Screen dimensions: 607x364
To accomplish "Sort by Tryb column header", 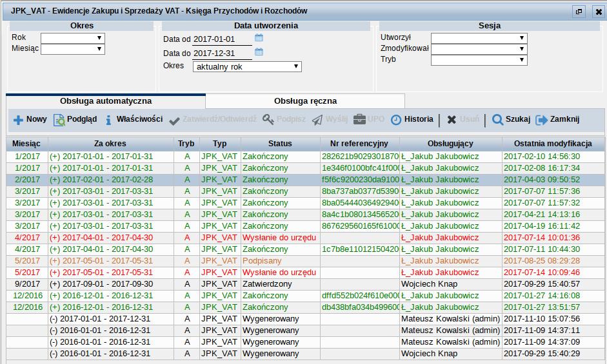I will (186, 144).
